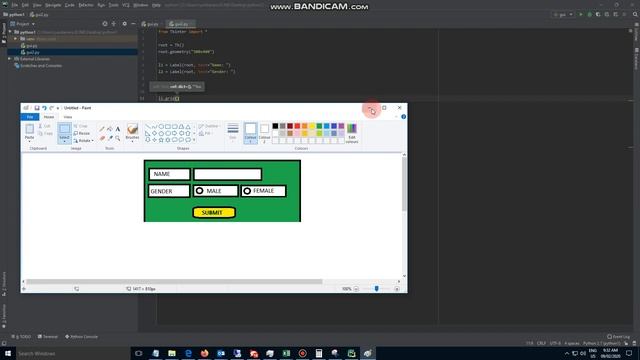640x360 pixels.
Task: Open the run configuration dropdown in PyCharm
Action: click(x=563, y=14)
